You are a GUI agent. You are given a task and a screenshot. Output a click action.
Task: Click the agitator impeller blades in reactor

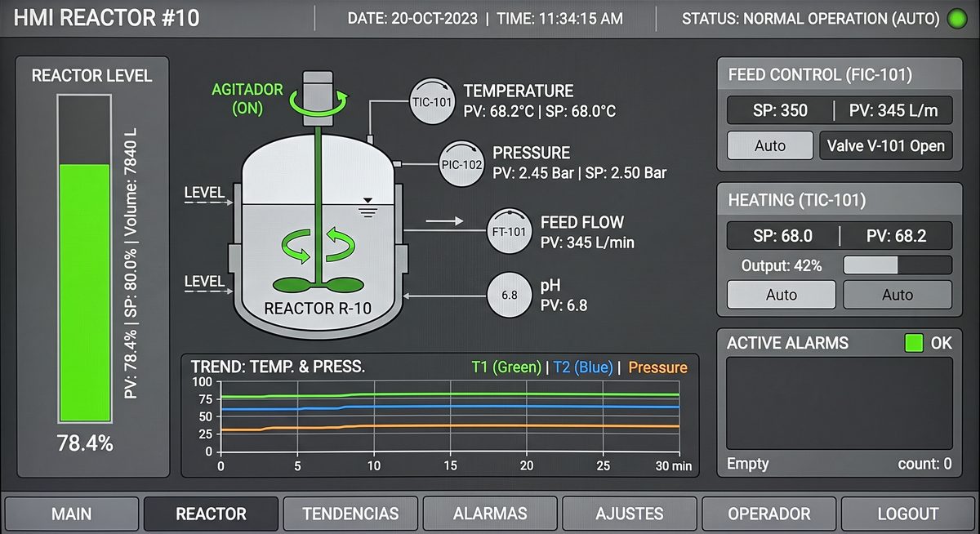tap(318, 285)
